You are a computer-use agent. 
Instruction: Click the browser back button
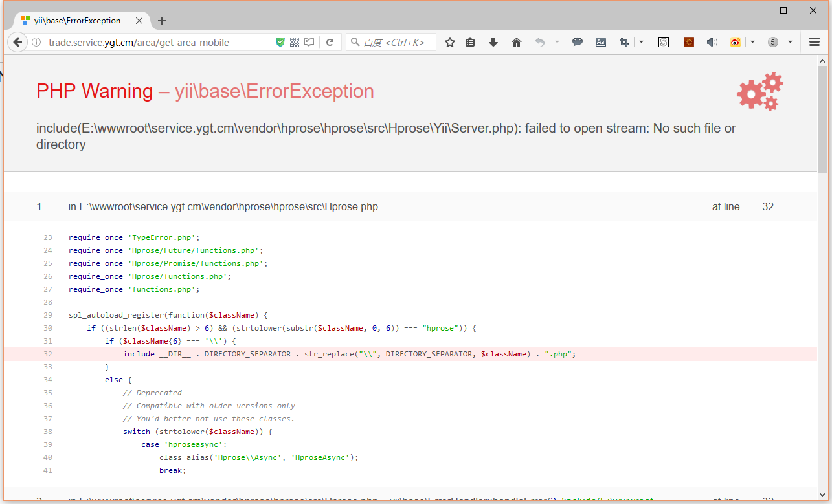click(x=17, y=42)
